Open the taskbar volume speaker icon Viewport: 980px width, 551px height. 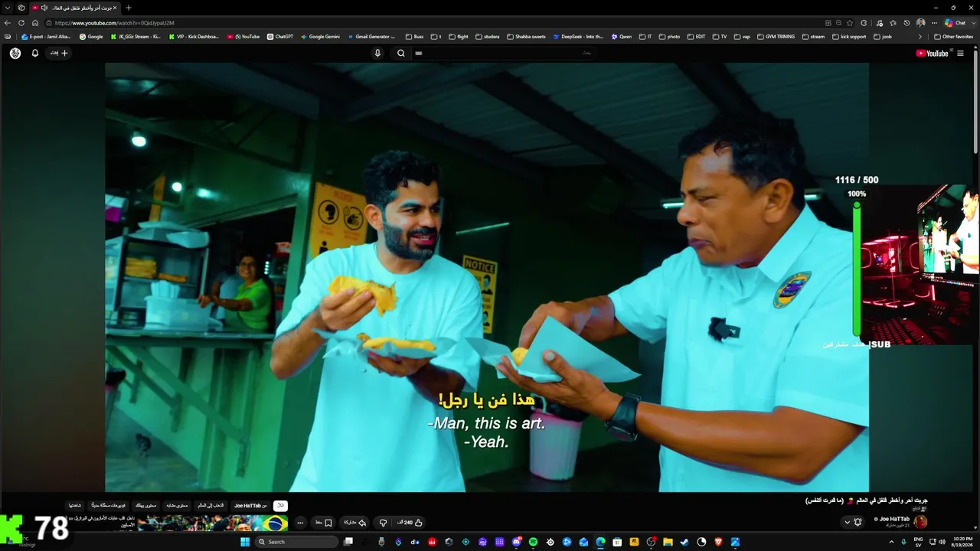[941, 542]
